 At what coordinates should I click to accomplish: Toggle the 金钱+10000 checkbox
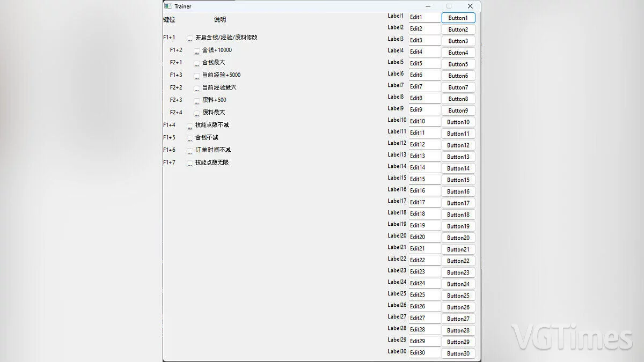pyautogui.click(x=197, y=51)
